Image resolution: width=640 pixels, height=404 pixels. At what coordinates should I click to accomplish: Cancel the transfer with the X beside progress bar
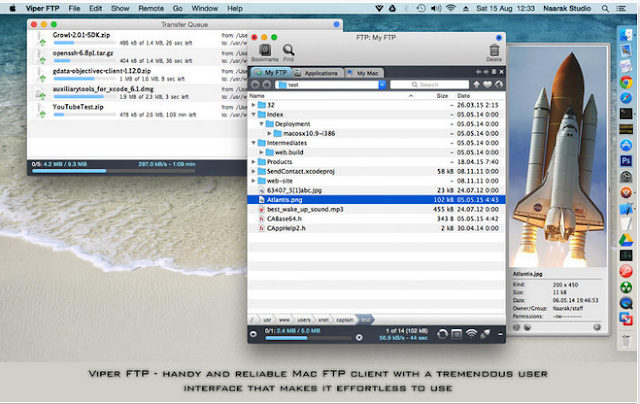point(359,337)
